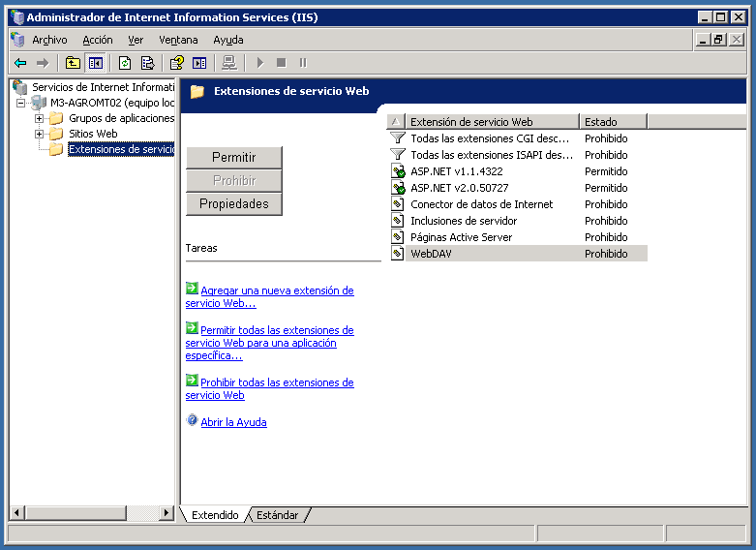Image resolution: width=756 pixels, height=550 pixels.
Task: Click the funnel icon for ISAPI extensions row
Action: [397, 155]
